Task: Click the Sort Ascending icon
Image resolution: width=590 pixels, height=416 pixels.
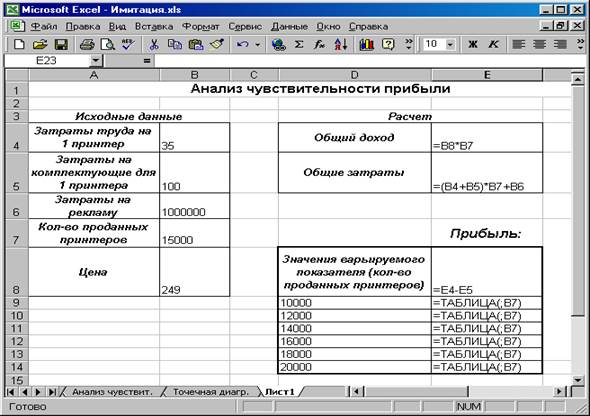Action: (341, 44)
